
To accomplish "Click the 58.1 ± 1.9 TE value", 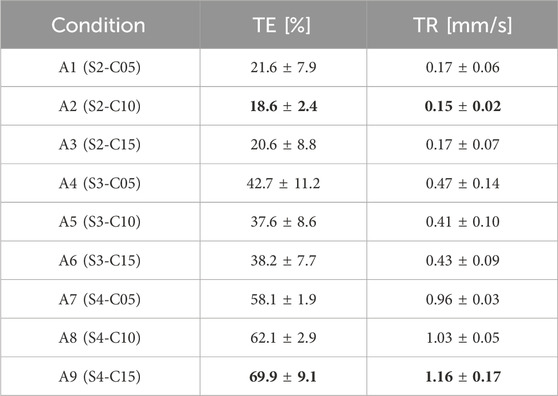I will point(283,299).
